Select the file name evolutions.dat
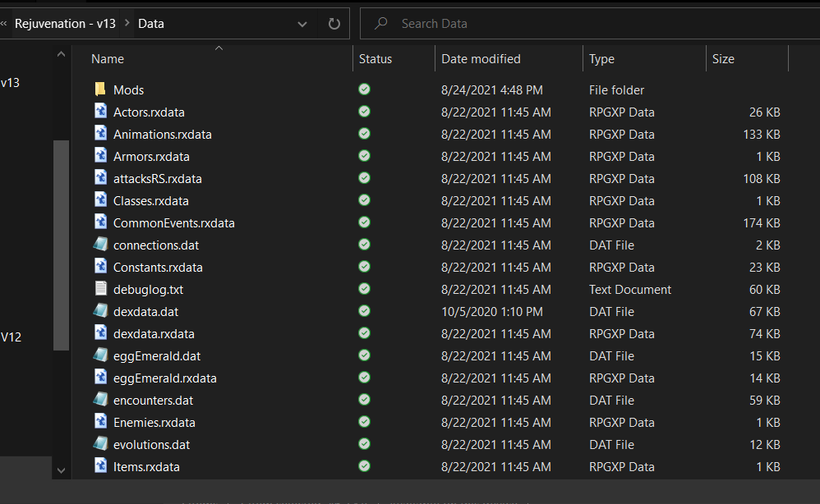 [152, 444]
